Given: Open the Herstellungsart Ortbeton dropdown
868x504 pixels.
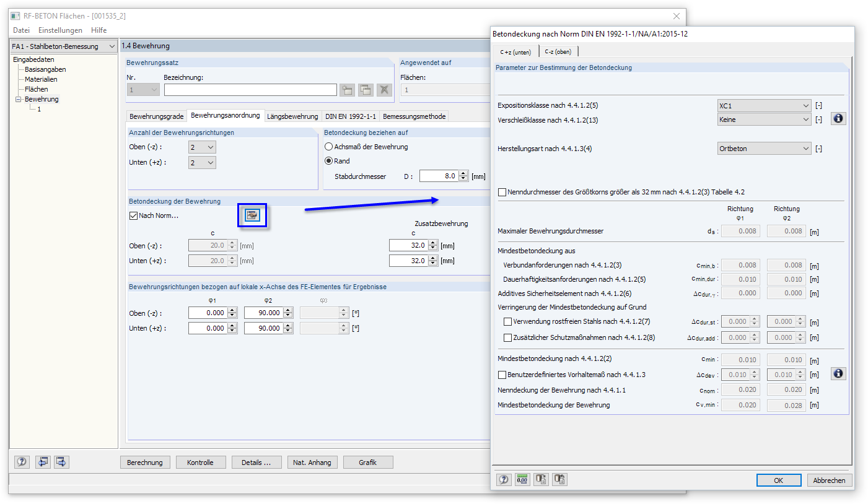Looking at the screenshot, I should pos(764,149).
